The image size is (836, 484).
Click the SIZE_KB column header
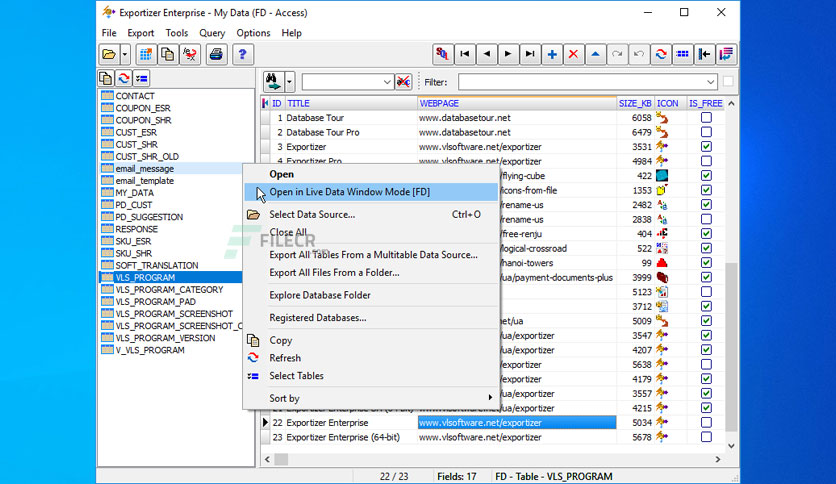pos(635,103)
